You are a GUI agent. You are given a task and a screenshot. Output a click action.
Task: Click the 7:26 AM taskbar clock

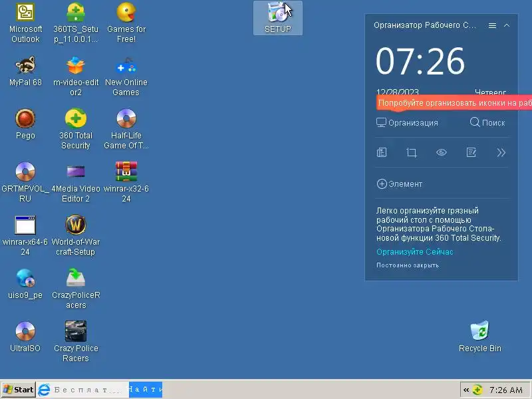point(505,390)
